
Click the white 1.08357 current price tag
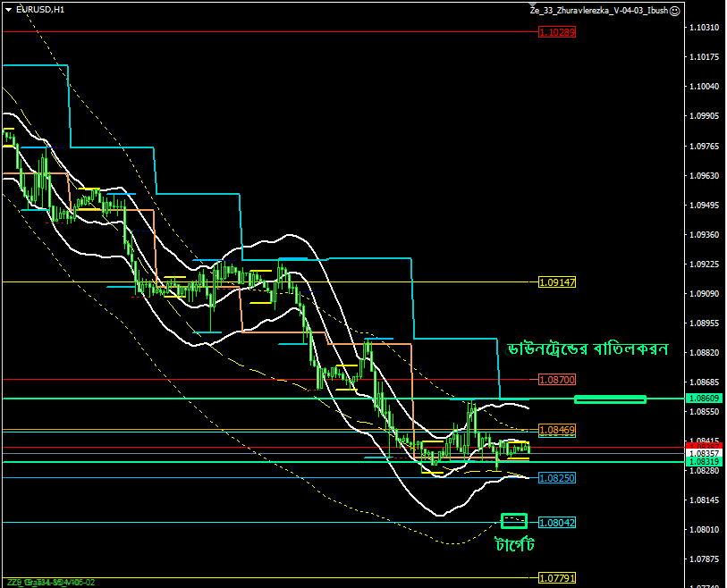point(703,453)
